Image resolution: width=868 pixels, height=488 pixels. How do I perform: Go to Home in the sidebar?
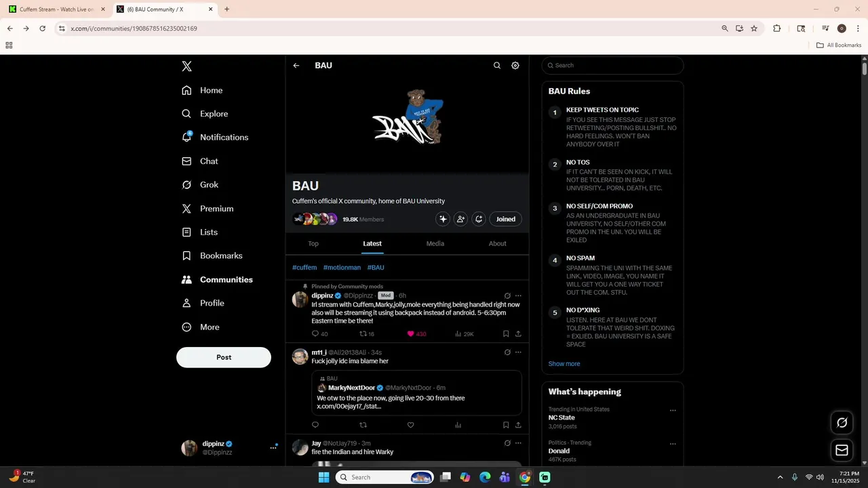202,90
